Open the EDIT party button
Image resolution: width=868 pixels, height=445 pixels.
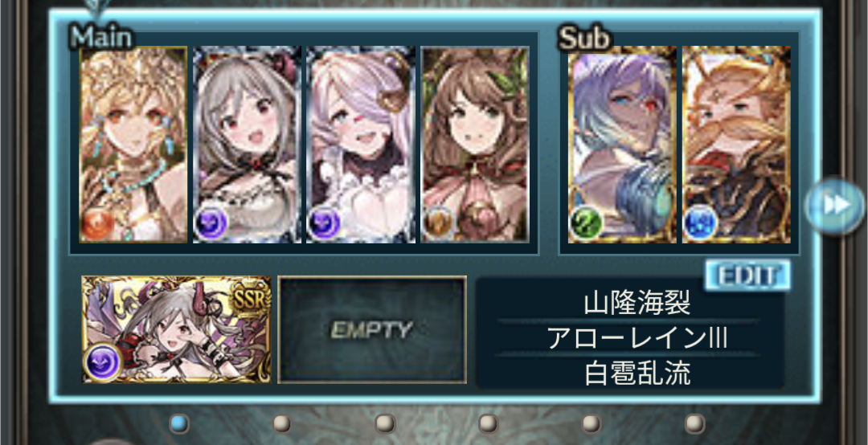click(x=747, y=275)
